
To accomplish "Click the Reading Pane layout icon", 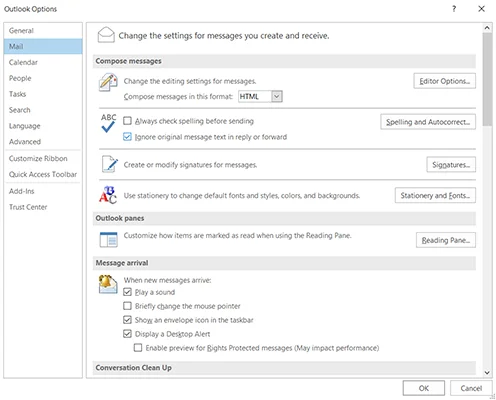I will click(x=109, y=240).
